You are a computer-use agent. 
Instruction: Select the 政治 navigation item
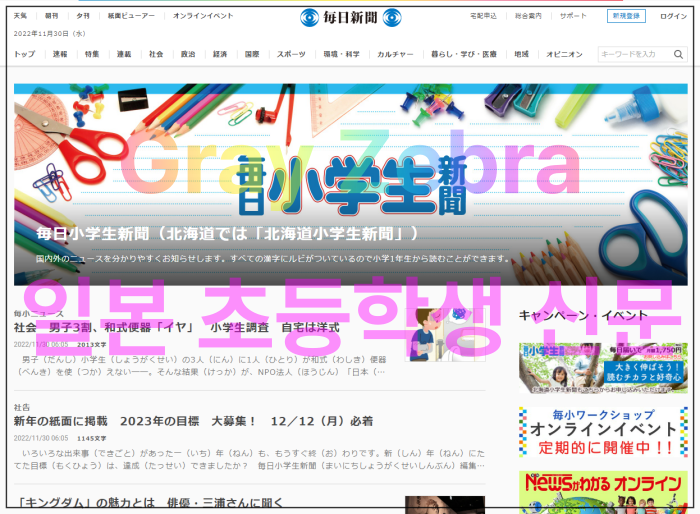coord(188,54)
